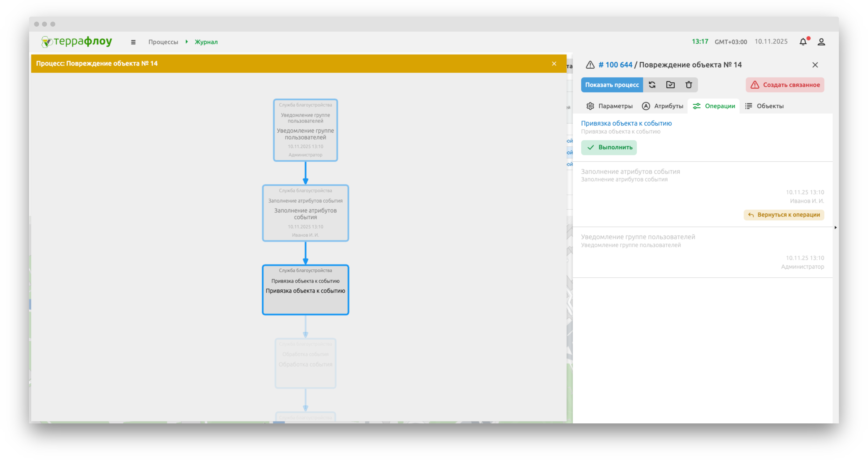
Task: Select the highlighted Привязка объекта к событию node
Action: 305,290
